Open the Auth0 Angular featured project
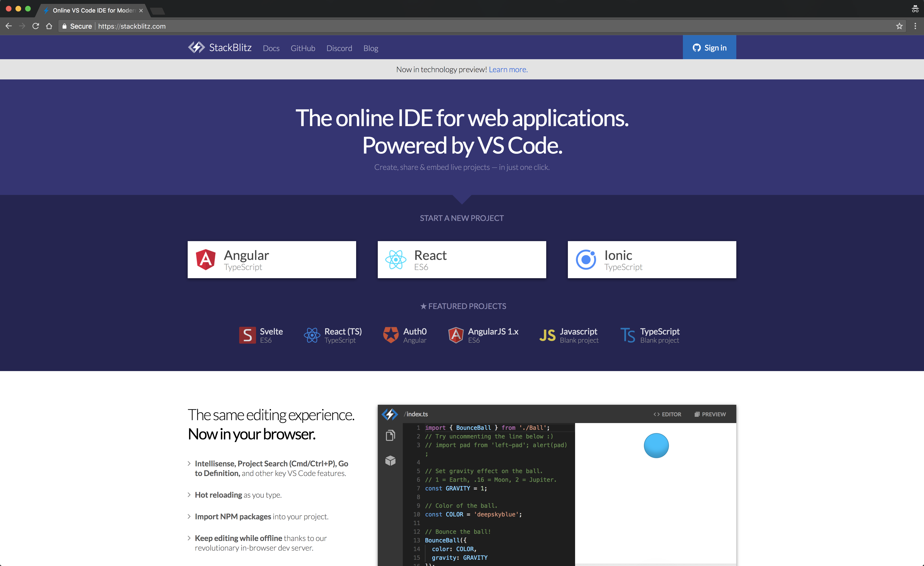The width and height of the screenshot is (924, 566). point(405,335)
